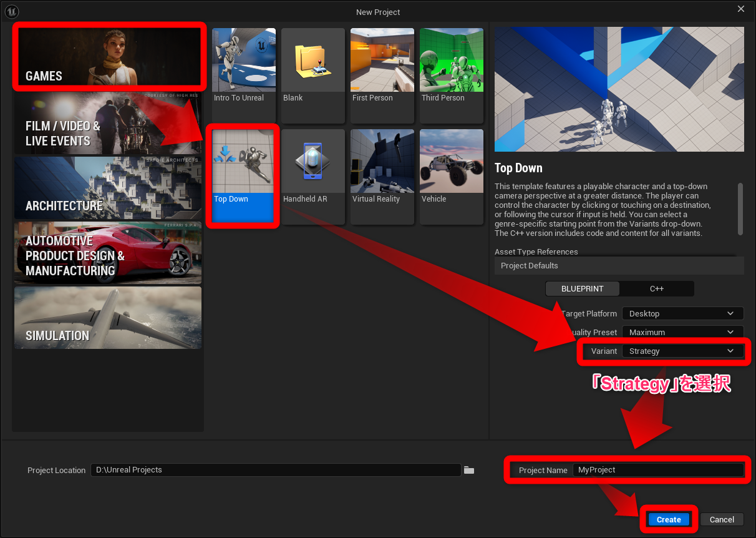Open the Games category
The width and height of the screenshot is (756, 538).
pyautogui.click(x=109, y=56)
